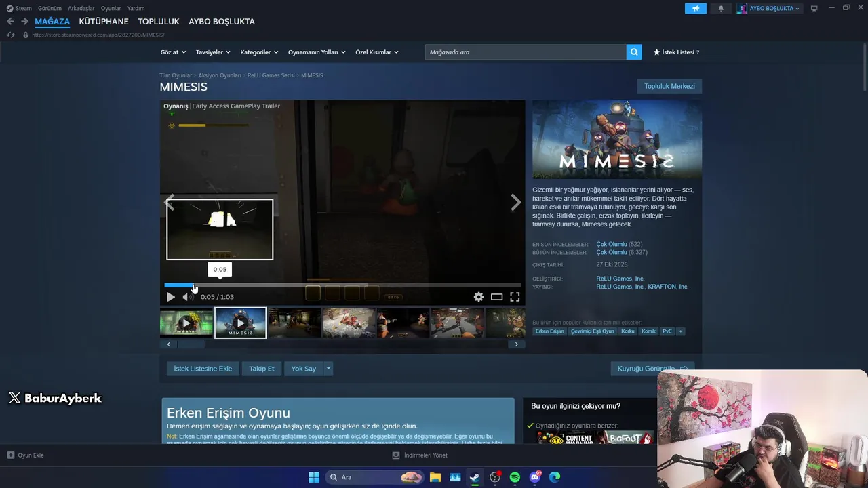The height and width of the screenshot is (488, 868).
Task: Click Takip Et button
Action: click(x=262, y=369)
